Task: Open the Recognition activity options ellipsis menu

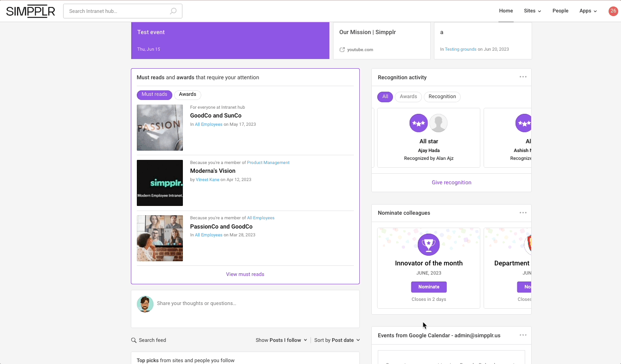Action: click(x=523, y=77)
